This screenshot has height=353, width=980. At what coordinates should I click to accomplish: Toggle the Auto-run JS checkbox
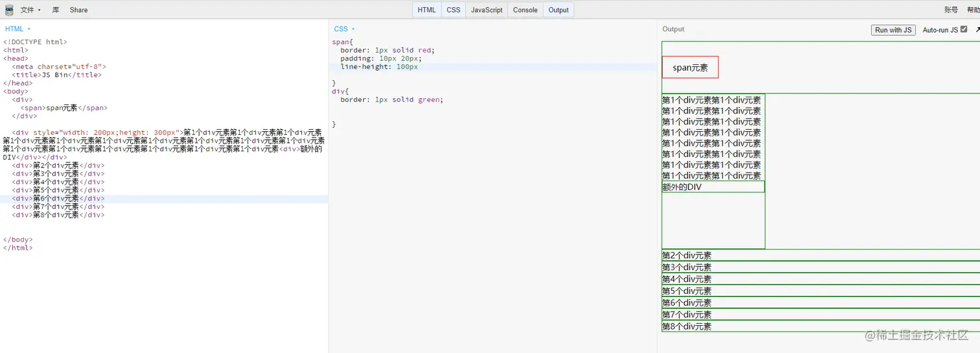click(x=964, y=29)
